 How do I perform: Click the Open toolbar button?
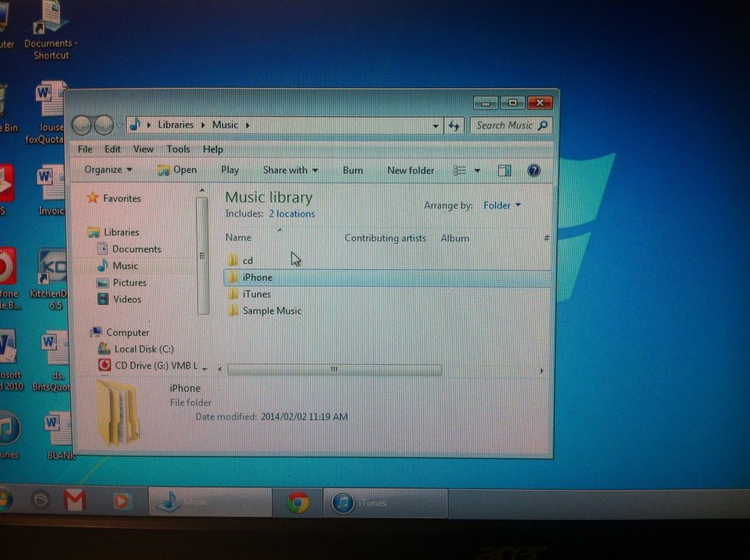(x=178, y=170)
